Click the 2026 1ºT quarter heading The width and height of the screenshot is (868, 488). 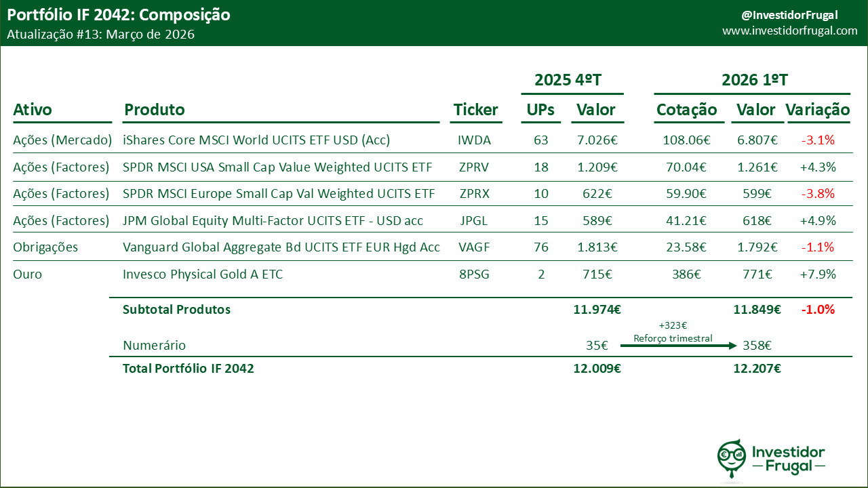pyautogui.click(x=754, y=80)
